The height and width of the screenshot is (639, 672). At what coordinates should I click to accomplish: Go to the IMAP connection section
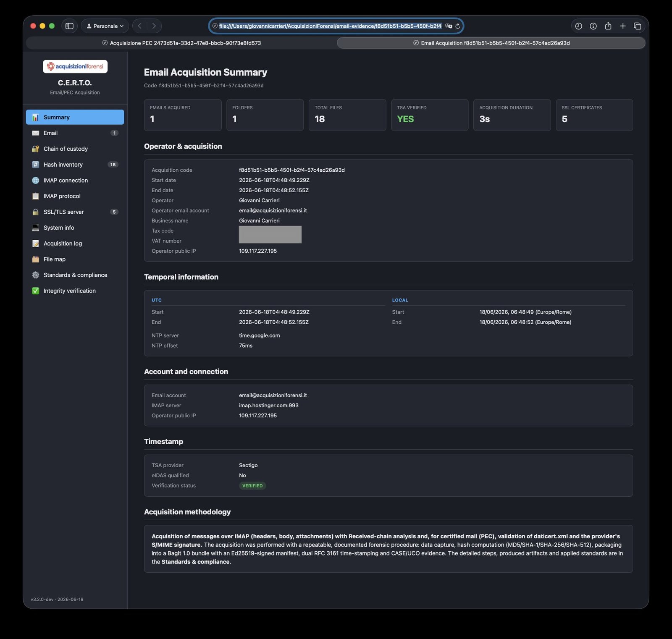[x=75, y=180]
